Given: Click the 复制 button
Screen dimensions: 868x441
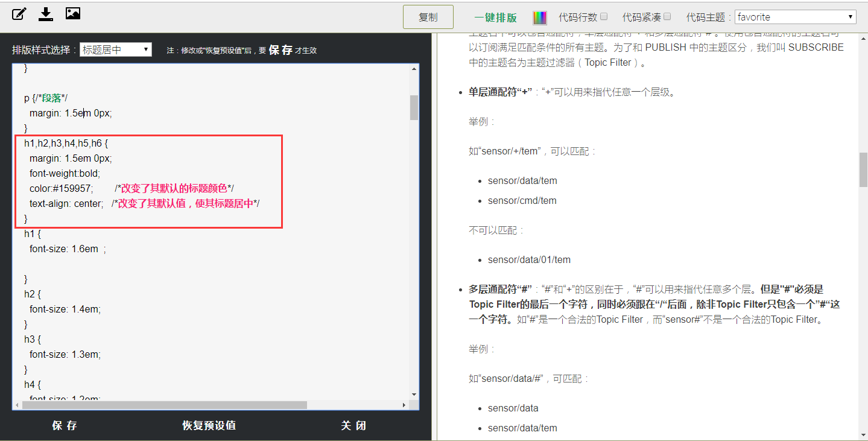Looking at the screenshot, I should [428, 17].
